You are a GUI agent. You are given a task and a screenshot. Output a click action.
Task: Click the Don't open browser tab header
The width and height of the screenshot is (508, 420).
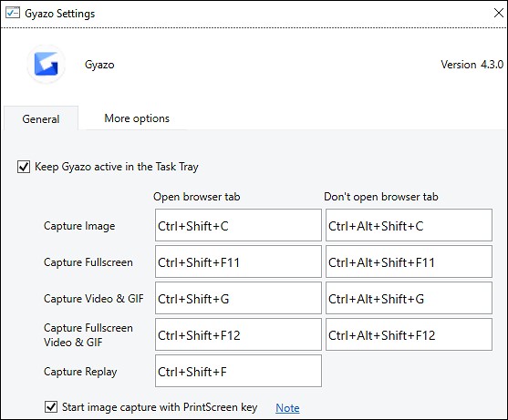click(x=381, y=197)
